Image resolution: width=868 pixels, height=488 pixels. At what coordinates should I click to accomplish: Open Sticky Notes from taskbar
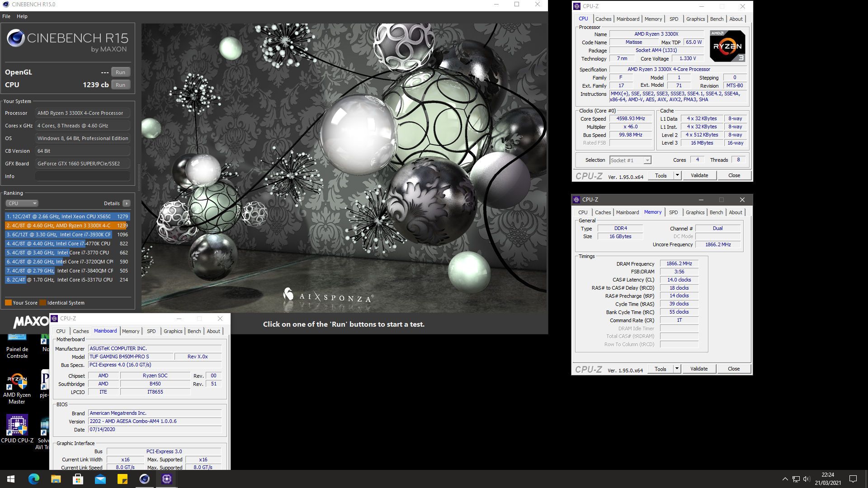pyautogui.click(x=123, y=479)
